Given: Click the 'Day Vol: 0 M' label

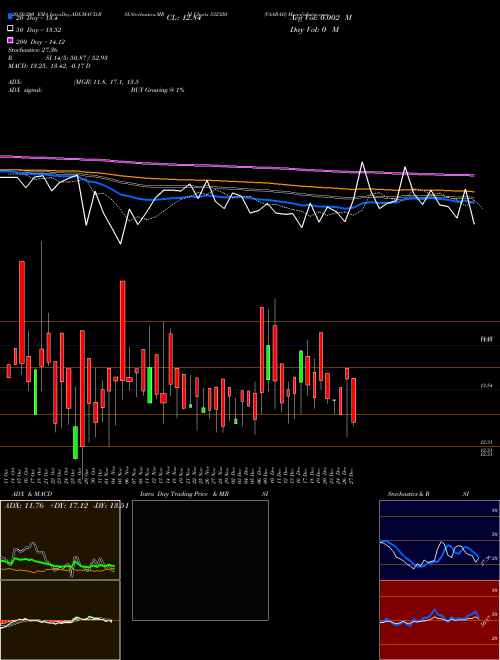Looking at the screenshot, I should click(314, 29).
